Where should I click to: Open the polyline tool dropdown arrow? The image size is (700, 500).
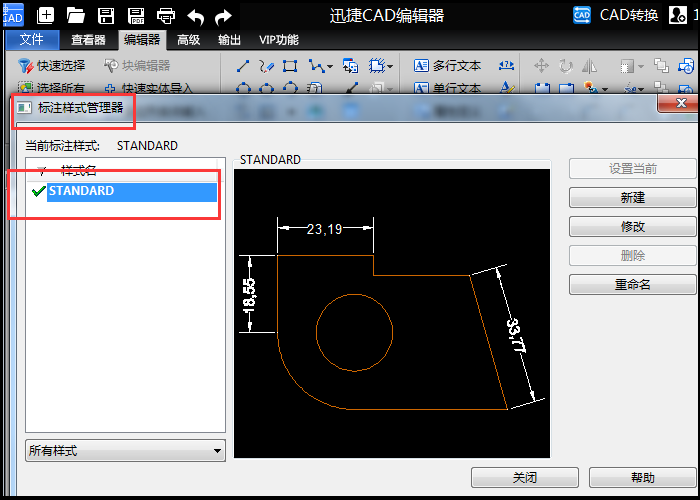330,67
